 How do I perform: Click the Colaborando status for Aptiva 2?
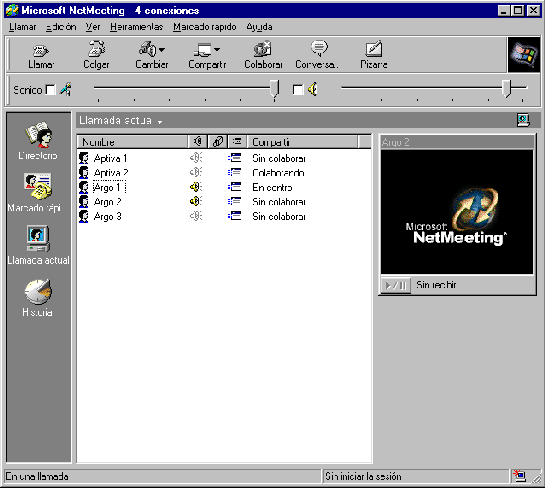[278, 173]
